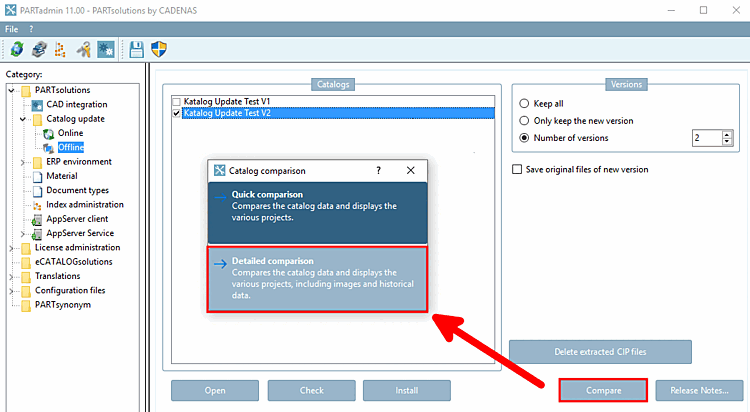Screen dimensions: 750x412
Task: Select the CAD integration tree item
Action: (77, 104)
